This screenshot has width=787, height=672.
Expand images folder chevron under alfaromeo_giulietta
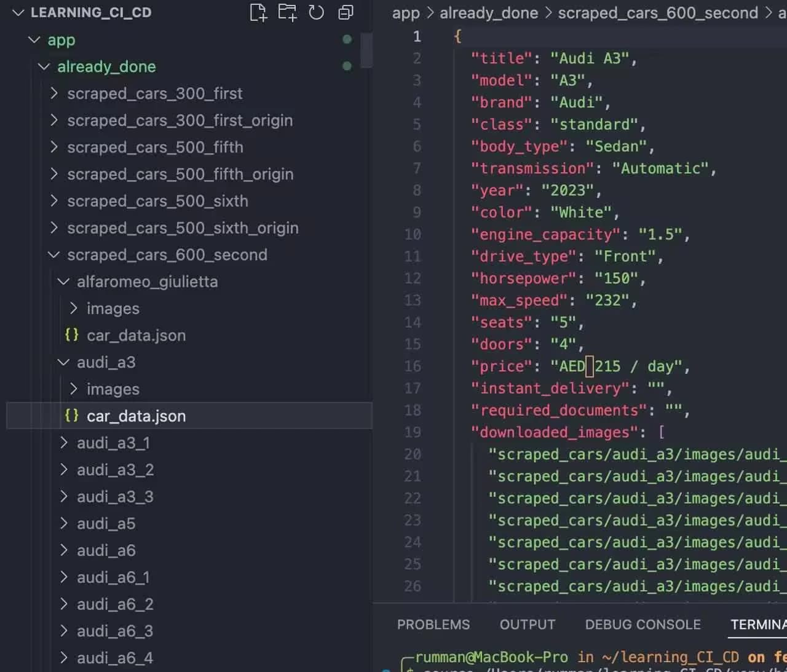[74, 308]
